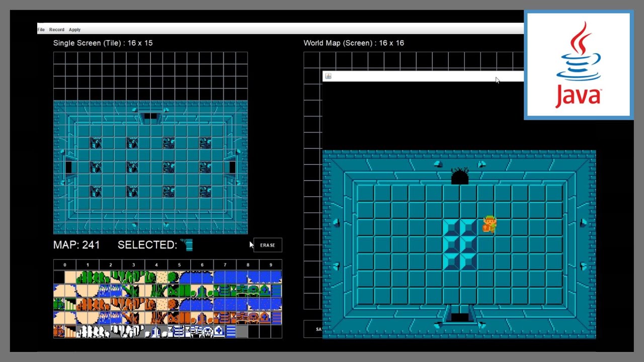Select the black blank tile under header 0
This screenshot has height=362, width=644.
59,277
